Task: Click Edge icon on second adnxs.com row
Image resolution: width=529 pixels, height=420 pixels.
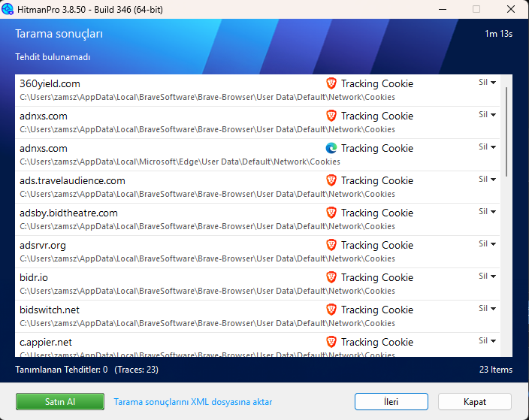Action: (331, 148)
